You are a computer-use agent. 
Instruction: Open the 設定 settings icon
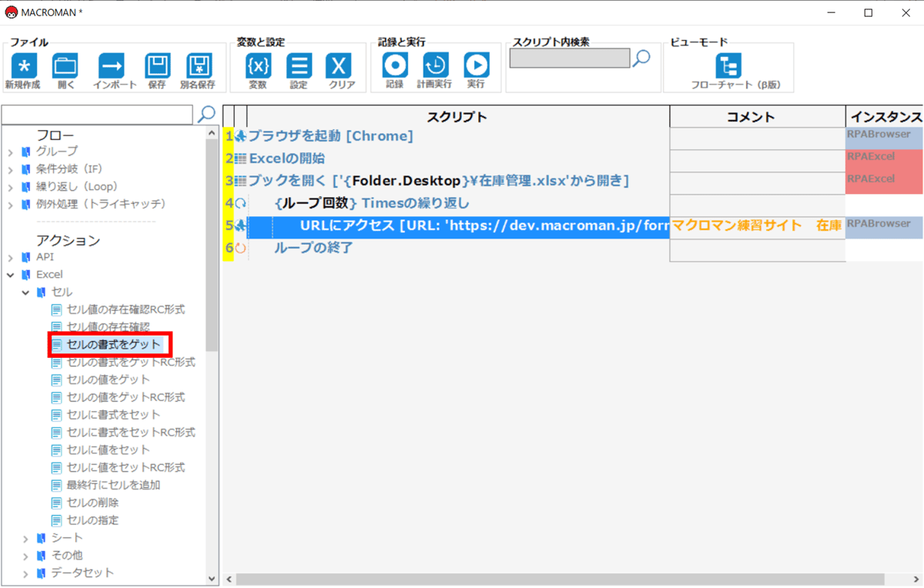point(299,66)
